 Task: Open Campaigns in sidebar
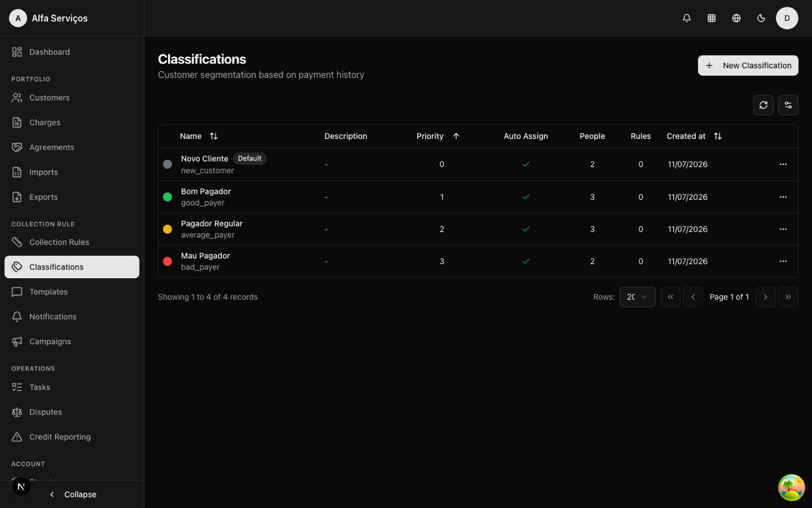pos(72,341)
